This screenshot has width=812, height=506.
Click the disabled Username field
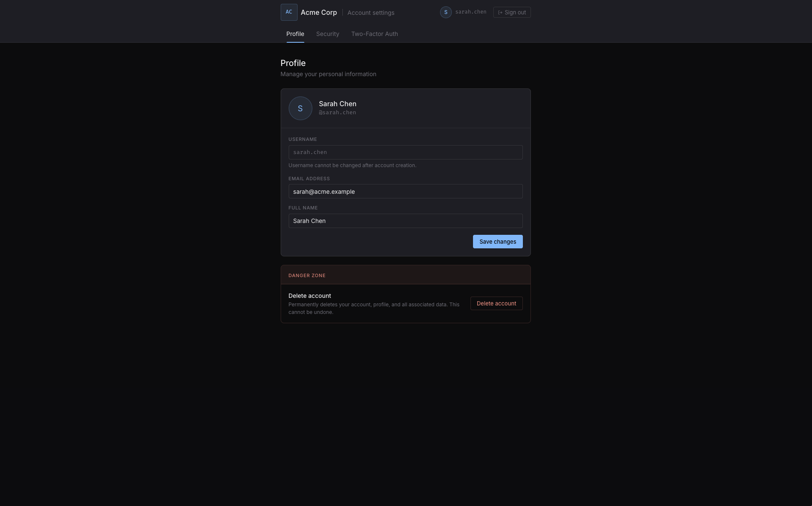405,152
